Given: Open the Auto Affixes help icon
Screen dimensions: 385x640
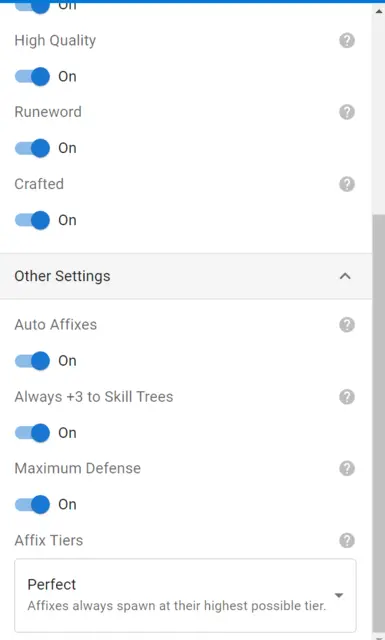Looking at the screenshot, I should click(347, 325).
